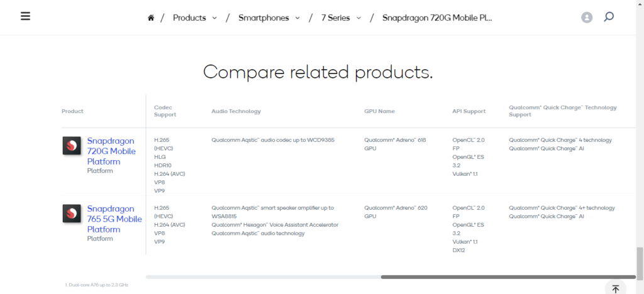The height and width of the screenshot is (294, 644).
Task: Select the Adreno 620 GPU cell text
Action: tap(396, 212)
